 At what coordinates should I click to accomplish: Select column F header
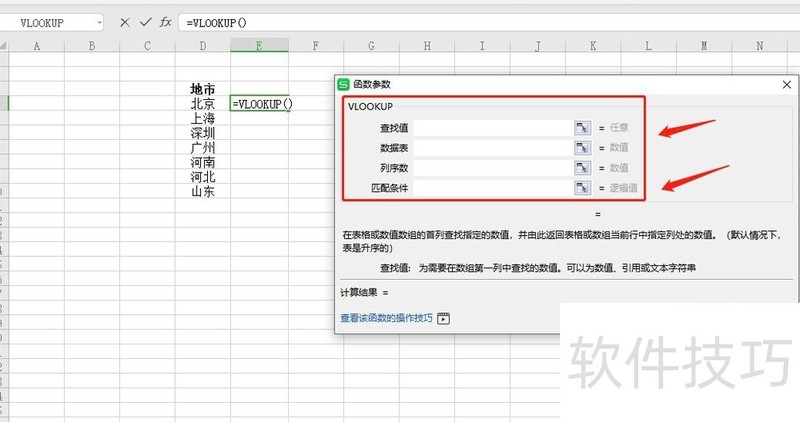pyautogui.click(x=316, y=45)
